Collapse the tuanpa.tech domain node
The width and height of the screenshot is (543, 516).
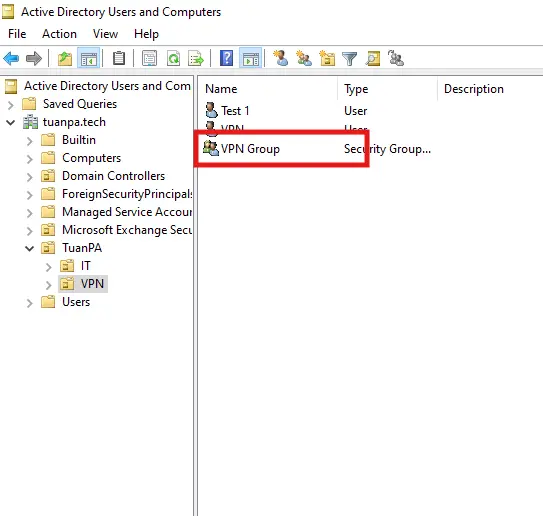click(11, 123)
